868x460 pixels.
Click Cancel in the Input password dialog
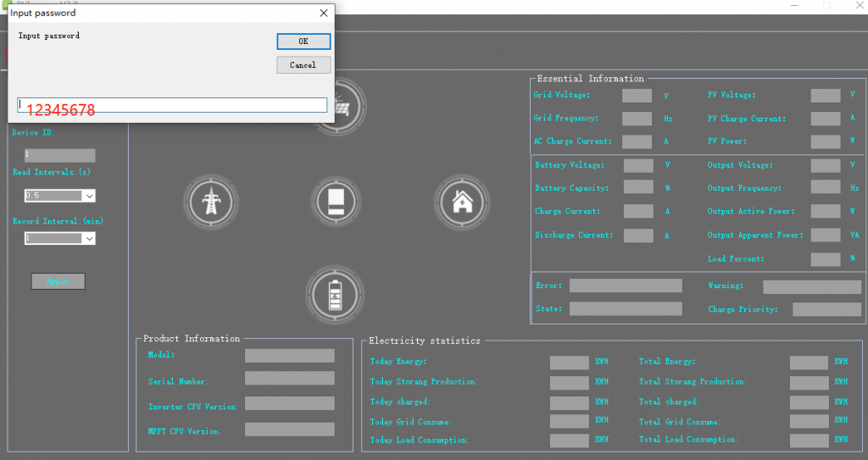pyautogui.click(x=303, y=64)
